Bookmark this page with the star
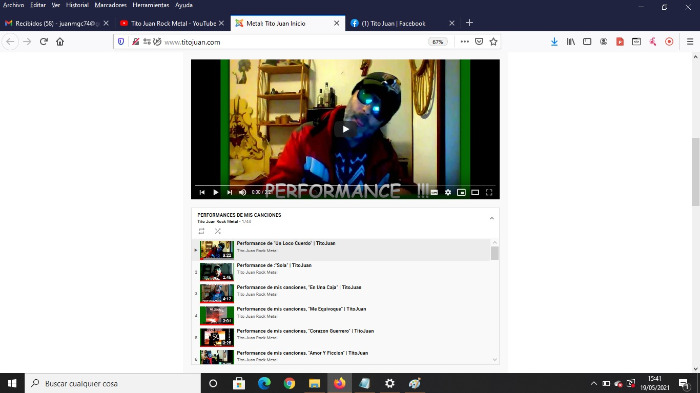 pyautogui.click(x=493, y=42)
